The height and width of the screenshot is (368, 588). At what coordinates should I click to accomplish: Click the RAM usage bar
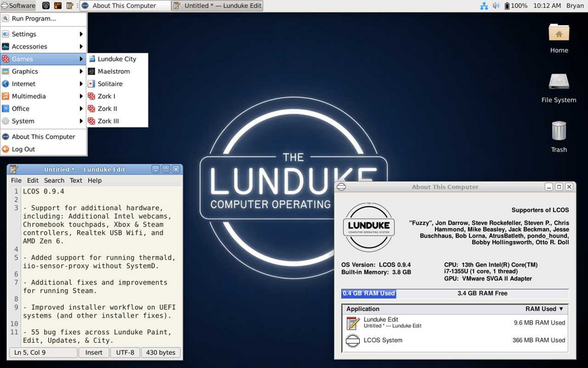click(455, 293)
